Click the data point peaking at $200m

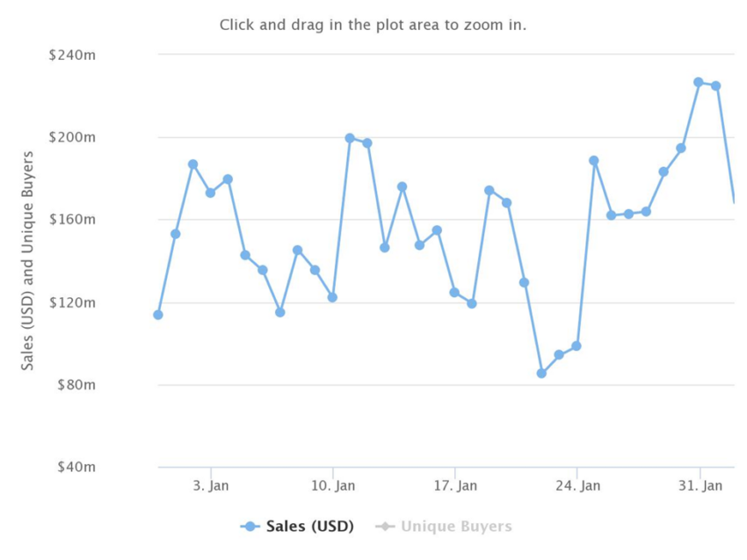click(x=350, y=138)
